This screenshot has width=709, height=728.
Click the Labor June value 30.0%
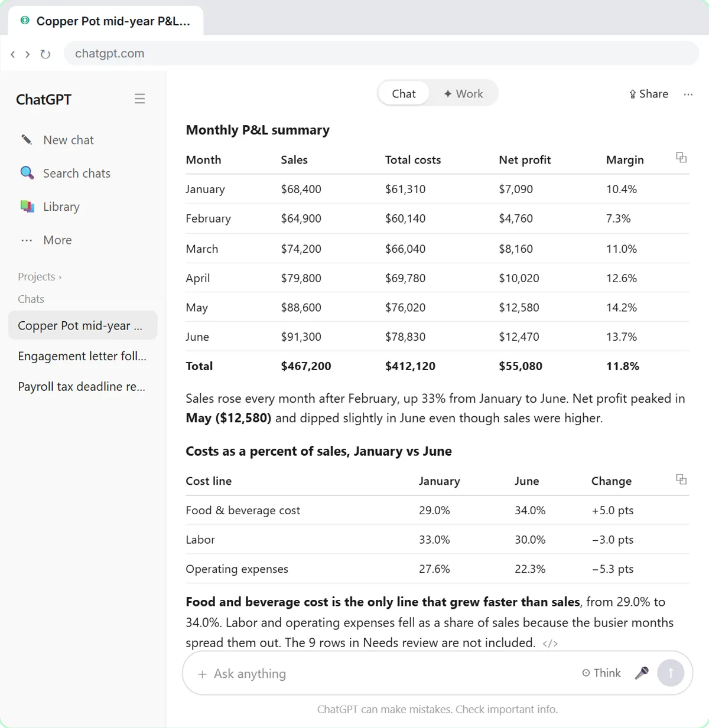point(530,540)
